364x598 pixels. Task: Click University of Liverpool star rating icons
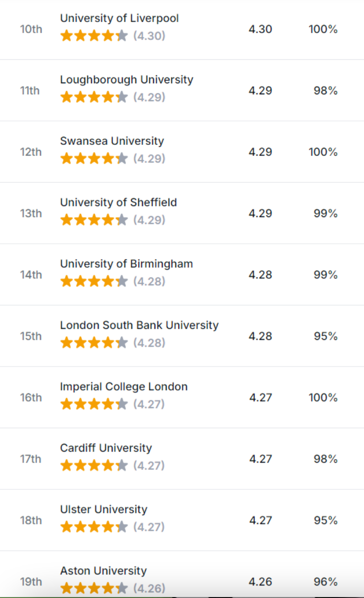point(94,36)
